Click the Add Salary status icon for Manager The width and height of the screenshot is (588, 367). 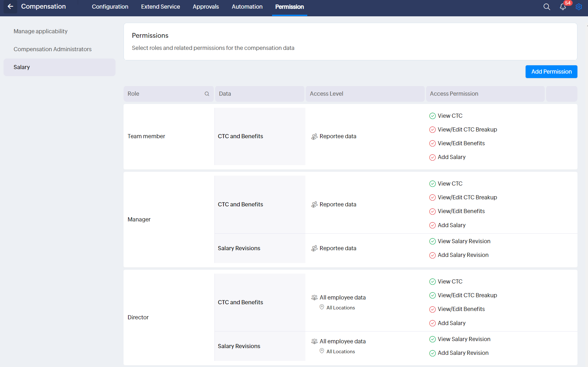(432, 225)
